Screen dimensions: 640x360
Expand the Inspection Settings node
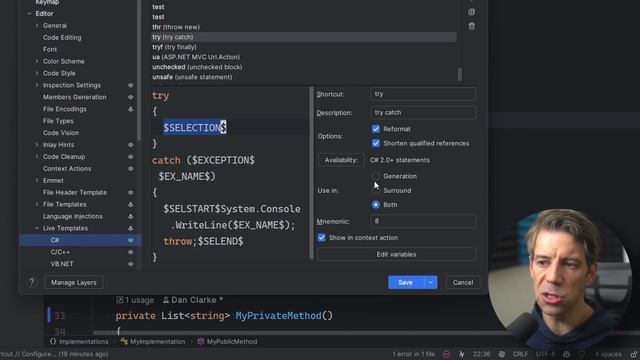(37, 85)
